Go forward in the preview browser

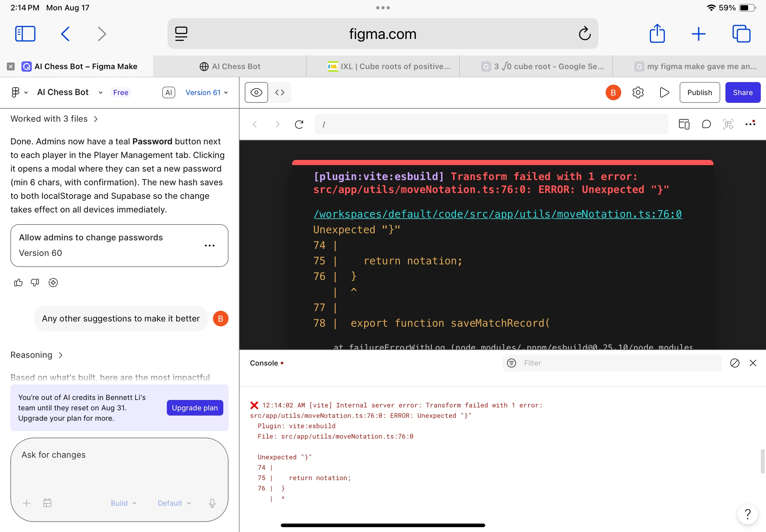pyautogui.click(x=277, y=124)
